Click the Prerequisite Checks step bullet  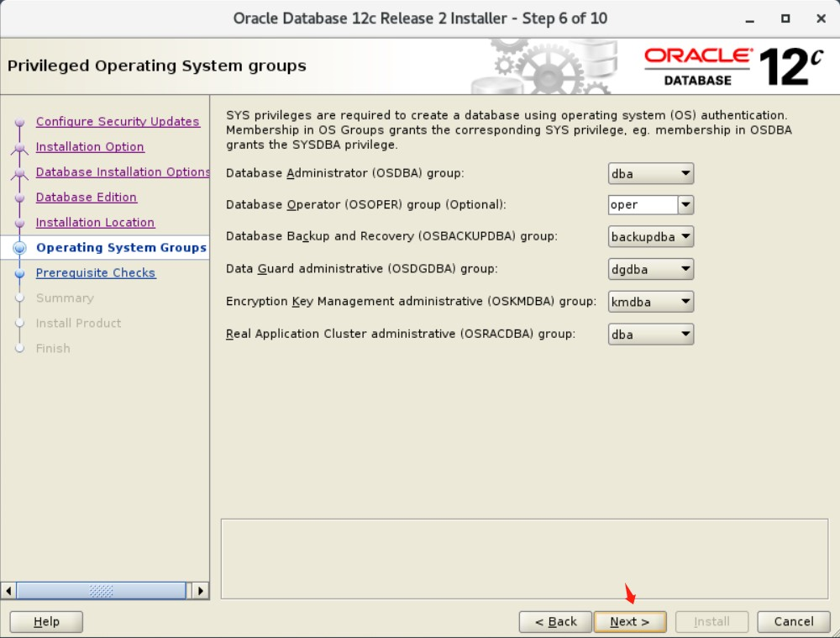(20, 273)
